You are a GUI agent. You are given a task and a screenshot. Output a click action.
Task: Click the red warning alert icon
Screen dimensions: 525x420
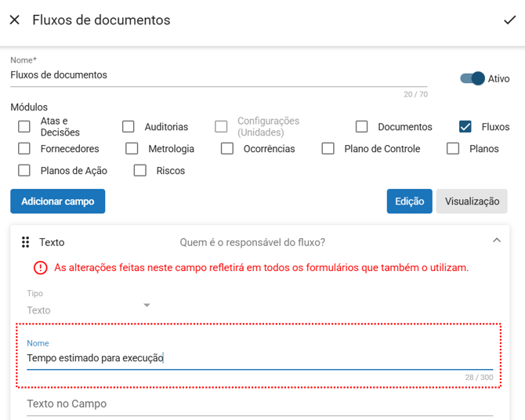click(40, 268)
